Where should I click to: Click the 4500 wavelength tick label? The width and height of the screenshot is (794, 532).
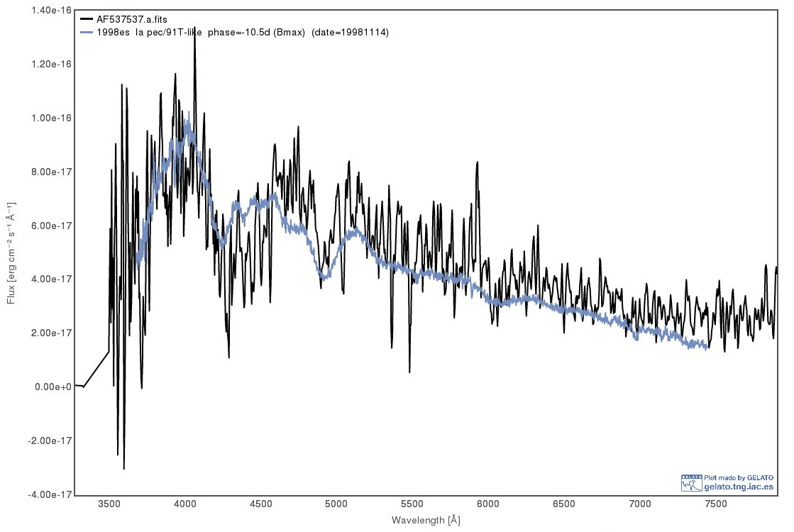pyautogui.click(x=261, y=504)
